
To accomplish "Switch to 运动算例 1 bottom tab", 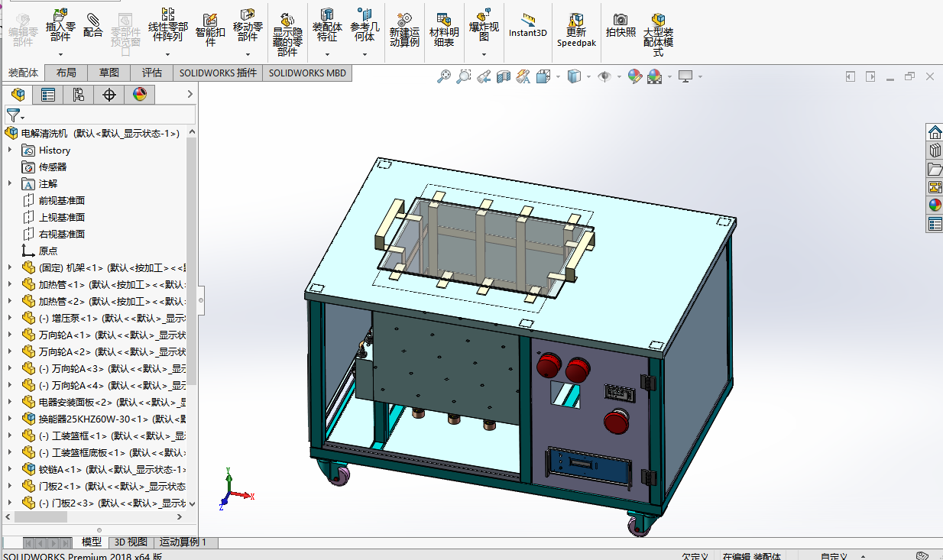I will coord(183,542).
